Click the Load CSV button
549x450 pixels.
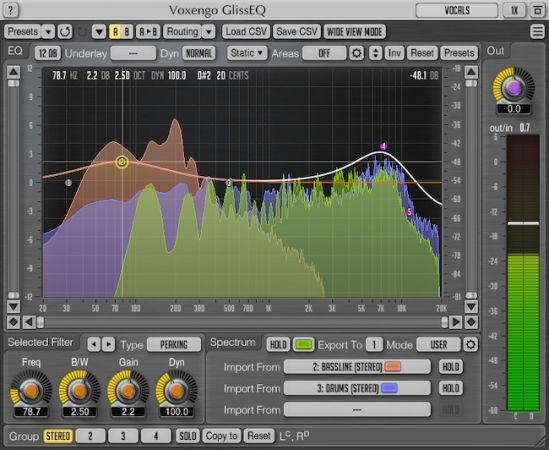click(246, 32)
